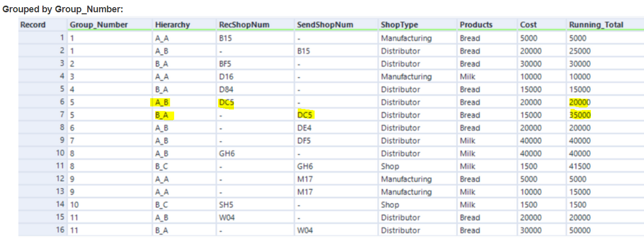This screenshot has width=644, height=241.
Task: Select highlighted running total 35000
Action: (580, 115)
